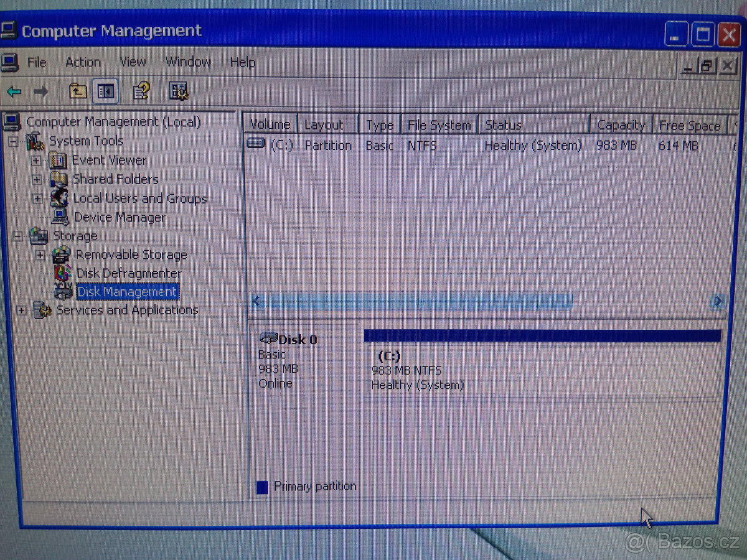Click the Back arrow toolbar icon

(14, 92)
